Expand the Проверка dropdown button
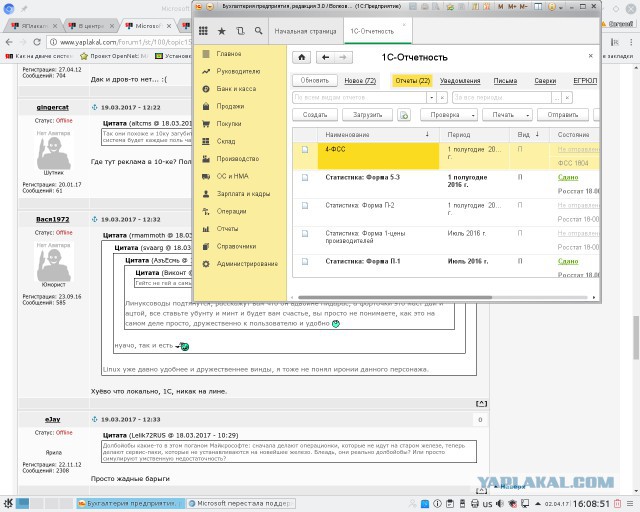The image size is (640, 512). [x=473, y=115]
